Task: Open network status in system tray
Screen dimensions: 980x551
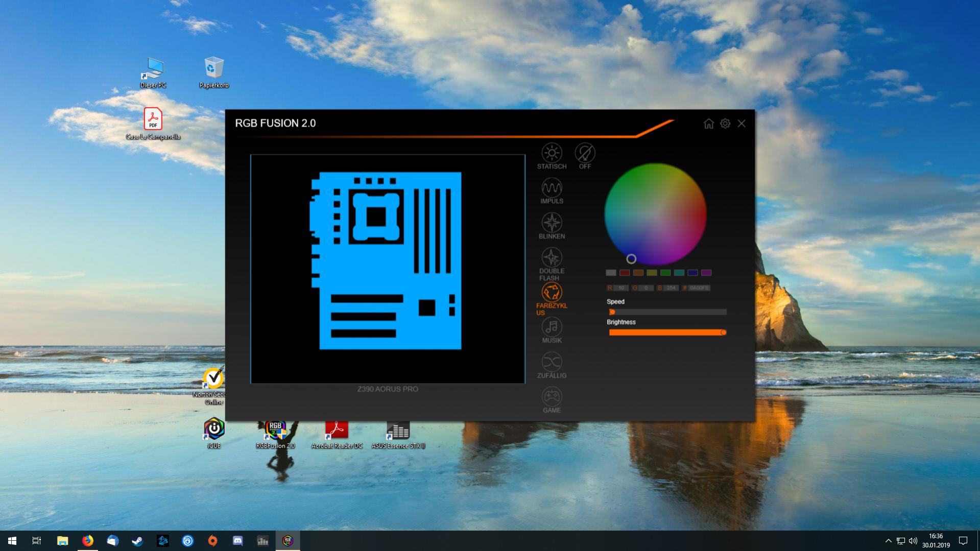Action: (x=901, y=541)
